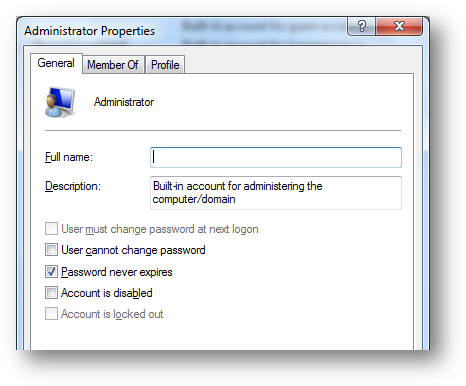Click inside the Description text box

pyautogui.click(x=276, y=193)
